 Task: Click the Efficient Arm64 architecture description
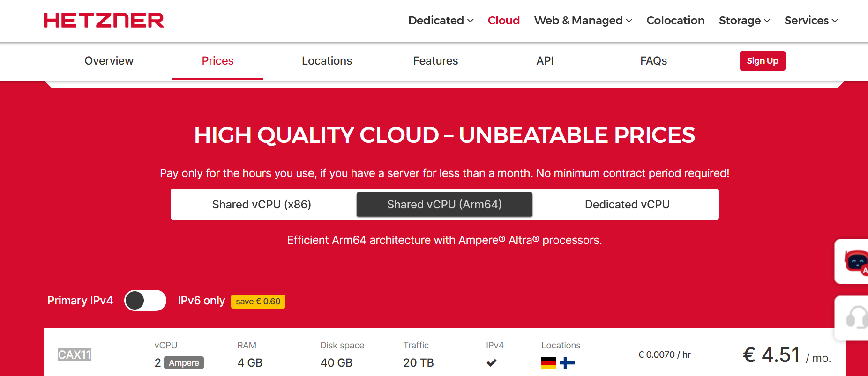pos(444,240)
